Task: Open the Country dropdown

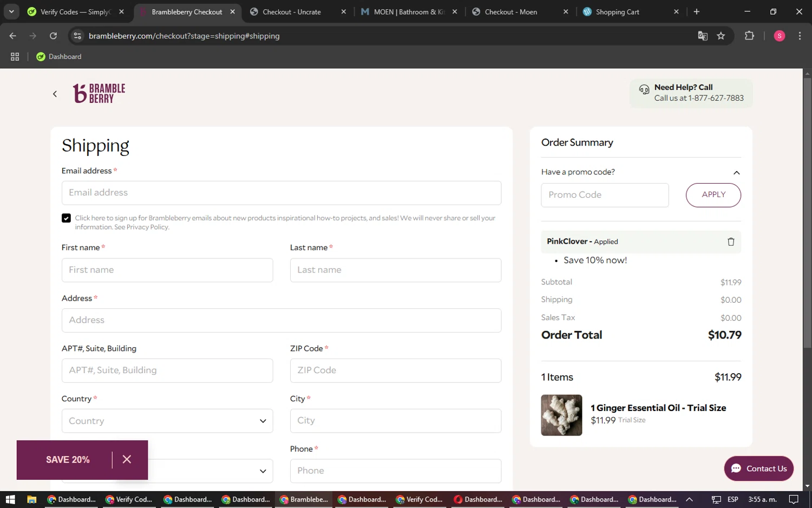Action: pos(167,421)
